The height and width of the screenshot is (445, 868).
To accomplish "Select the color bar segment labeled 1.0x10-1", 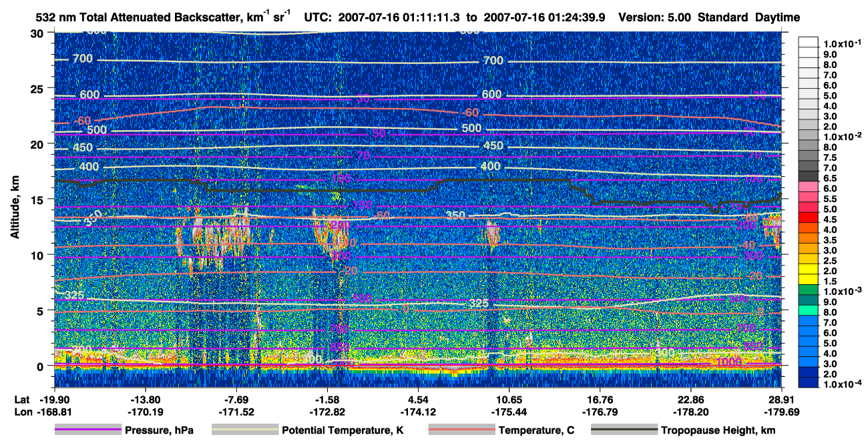I will pyautogui.click(x=808, y=41).
